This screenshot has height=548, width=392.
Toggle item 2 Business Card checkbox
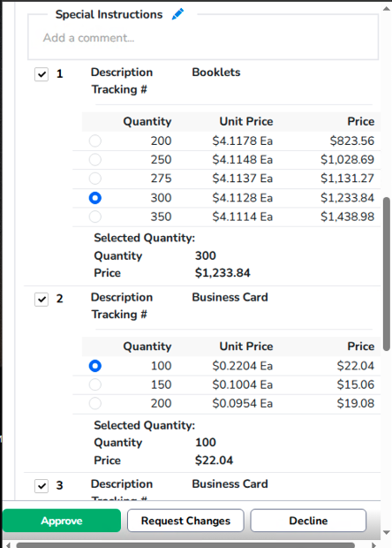click(41, 299)
